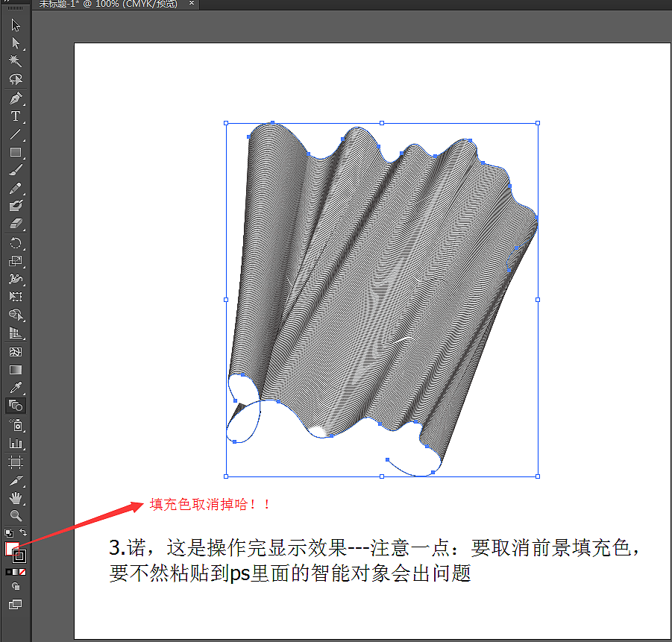672x642 pixels.
Task: Pick the Hand tool
Action: pos(16,498)
